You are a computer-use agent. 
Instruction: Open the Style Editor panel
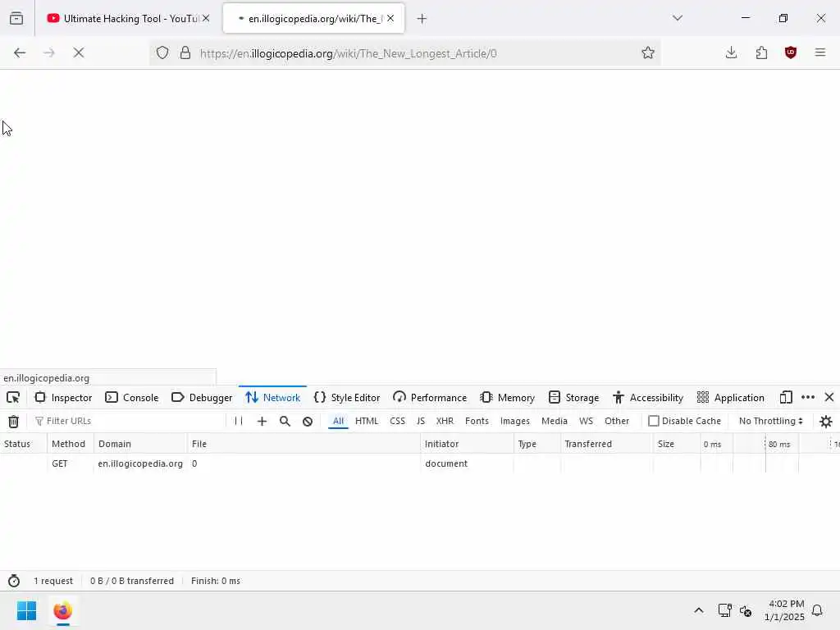coord(347,398)
